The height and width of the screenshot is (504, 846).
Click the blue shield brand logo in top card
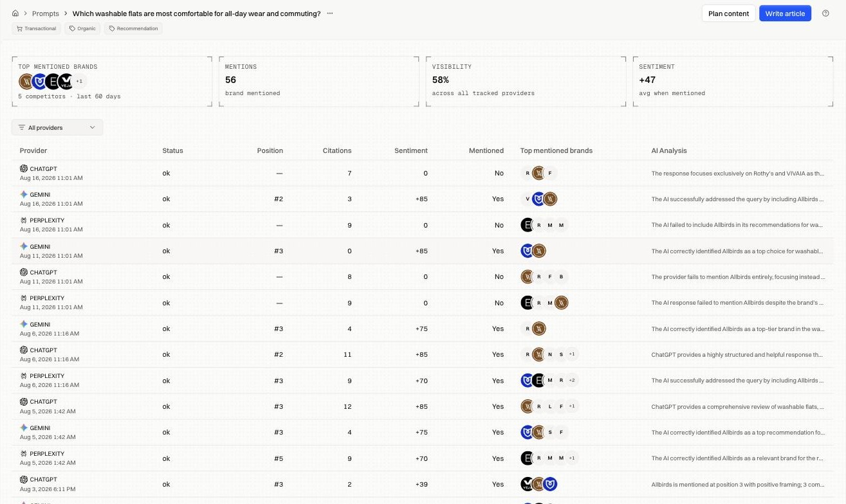(x=39, y=82)
